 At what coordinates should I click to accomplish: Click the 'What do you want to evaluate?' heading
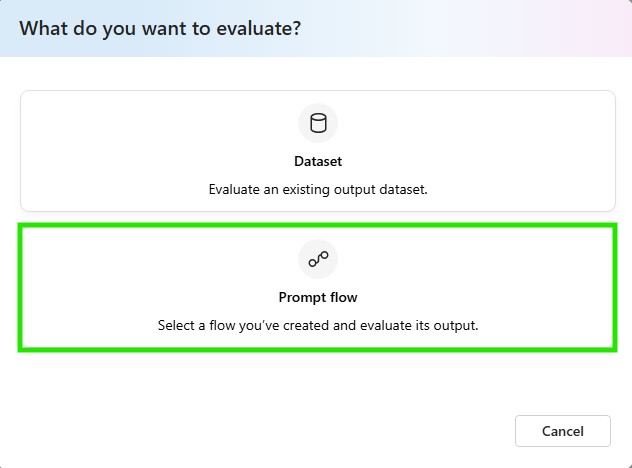pos(160,29)
